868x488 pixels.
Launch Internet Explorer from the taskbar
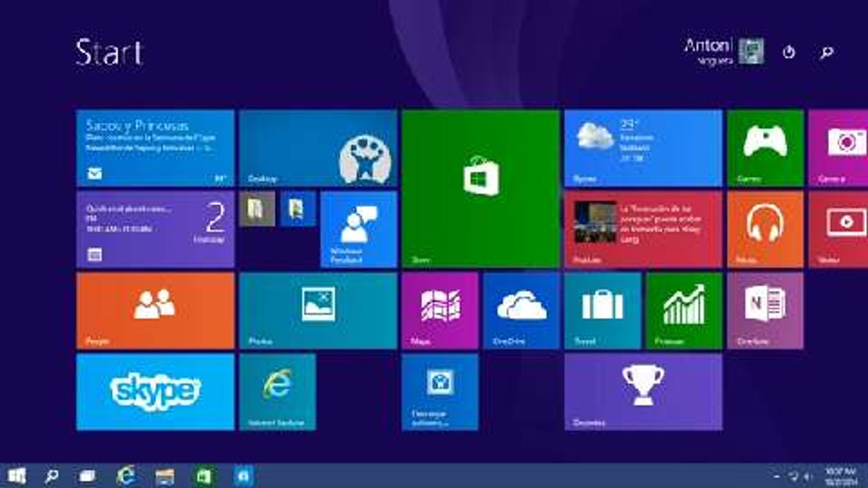click(126, 476)
